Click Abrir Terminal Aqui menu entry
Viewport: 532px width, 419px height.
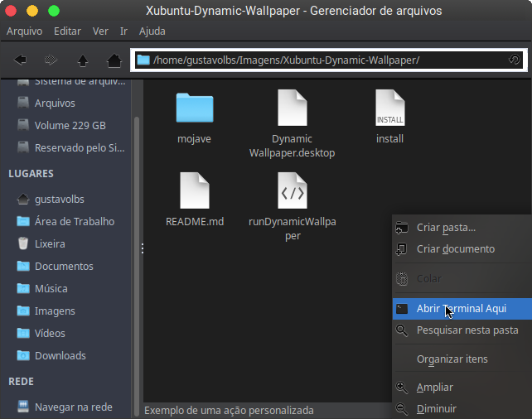pyautogui.click(x=462, y=309)
